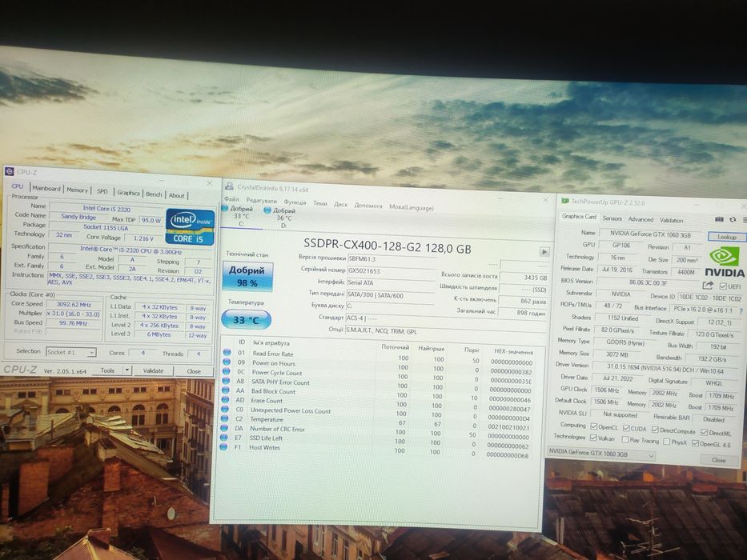Toggle the OpenCL checkbox

tap(593, 426)
